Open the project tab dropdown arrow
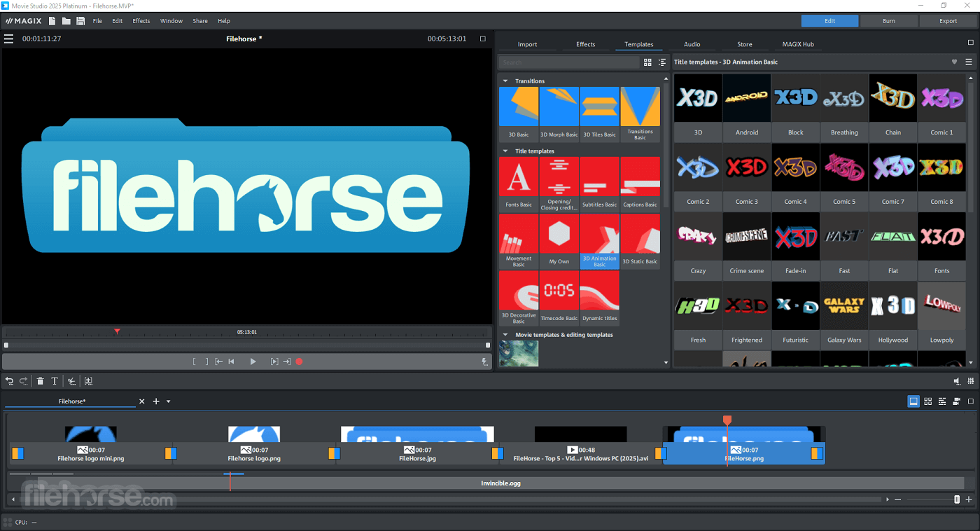Image resolution: width=980 pixels, height=531 pixels. (x=169, y=401)
